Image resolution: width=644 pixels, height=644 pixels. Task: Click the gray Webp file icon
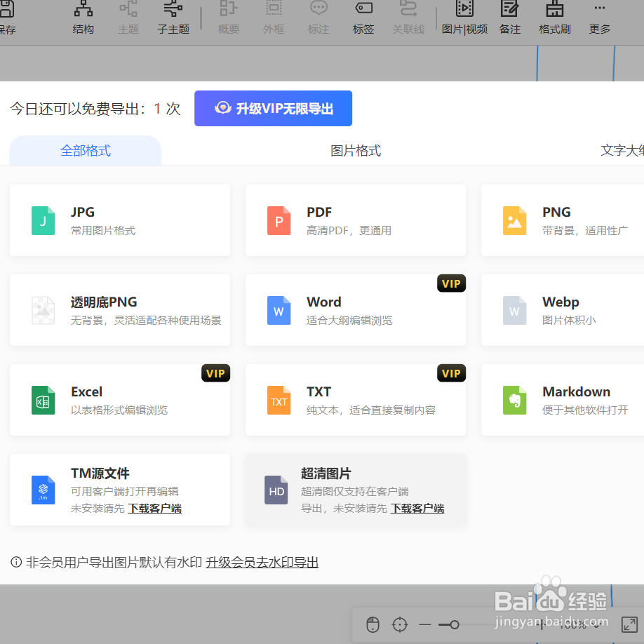[515, 311]
